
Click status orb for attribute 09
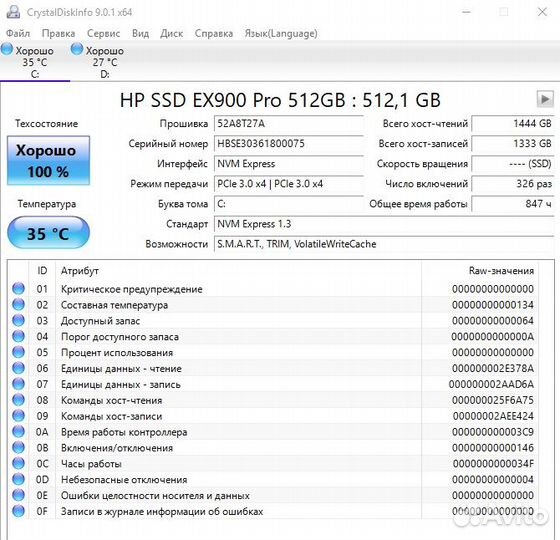(x=19, y=416)
